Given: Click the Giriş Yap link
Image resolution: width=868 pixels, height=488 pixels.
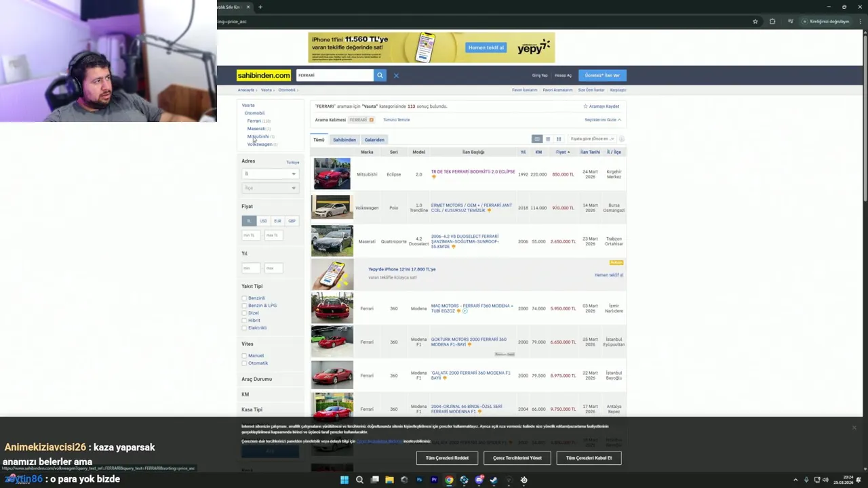Looking at the screenshot, I should click(540, 75).
